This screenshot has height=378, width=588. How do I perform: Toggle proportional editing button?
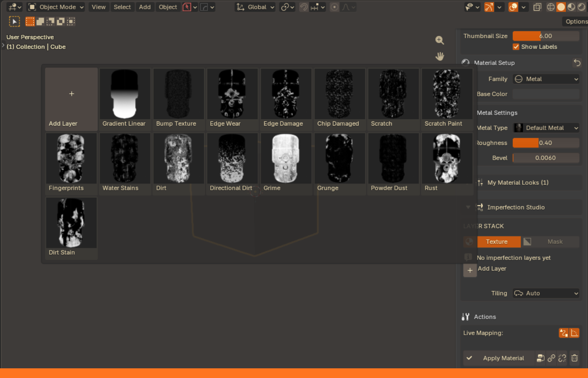[x=334, y=7]
